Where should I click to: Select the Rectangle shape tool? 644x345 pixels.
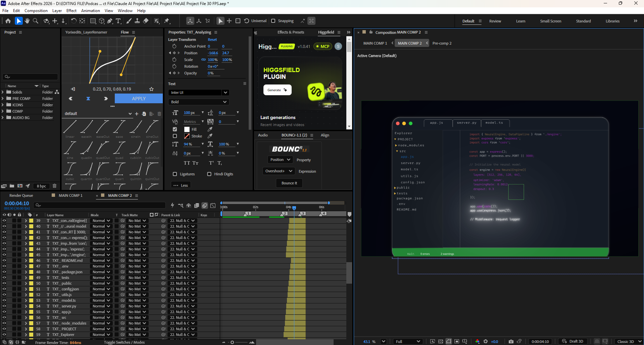tap(93, 21)
